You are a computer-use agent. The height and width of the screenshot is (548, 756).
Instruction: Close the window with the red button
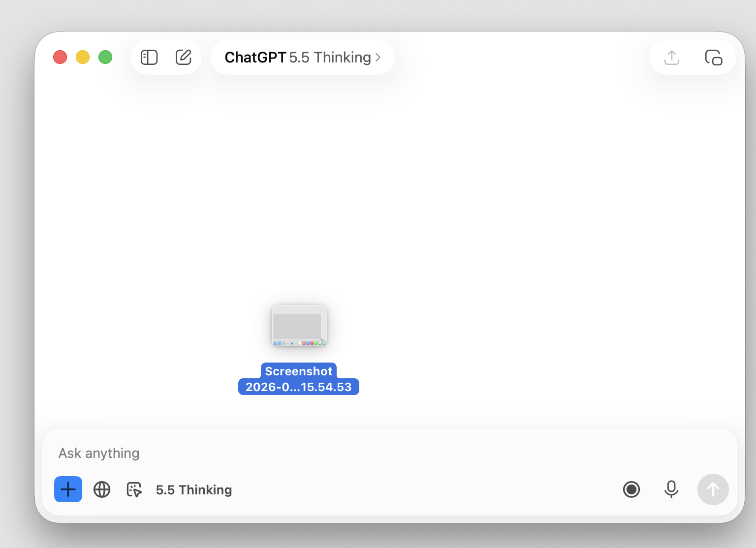[60, 57]
